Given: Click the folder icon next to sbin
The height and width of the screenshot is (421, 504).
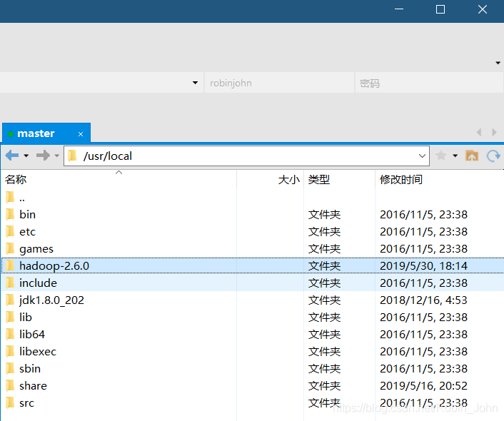Looking at the screenshot, I should pos(10,368).
